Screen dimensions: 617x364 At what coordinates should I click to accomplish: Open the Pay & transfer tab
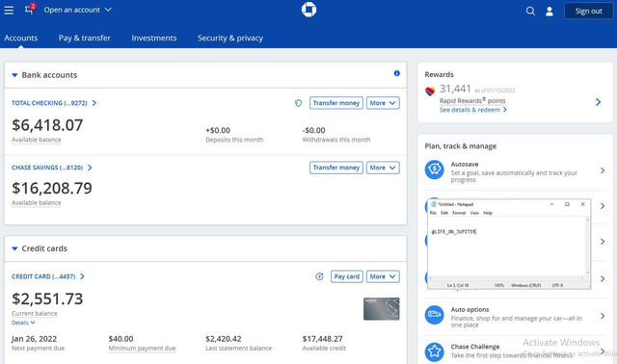84,39
